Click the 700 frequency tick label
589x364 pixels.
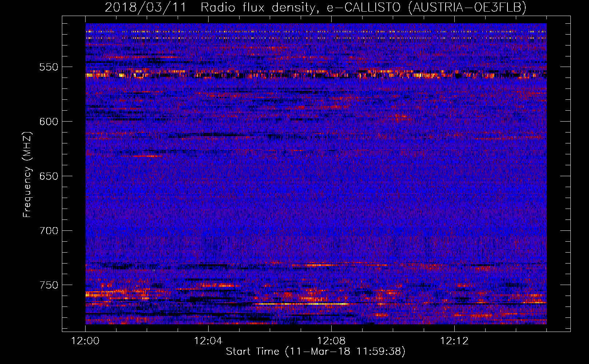point(49,231)
